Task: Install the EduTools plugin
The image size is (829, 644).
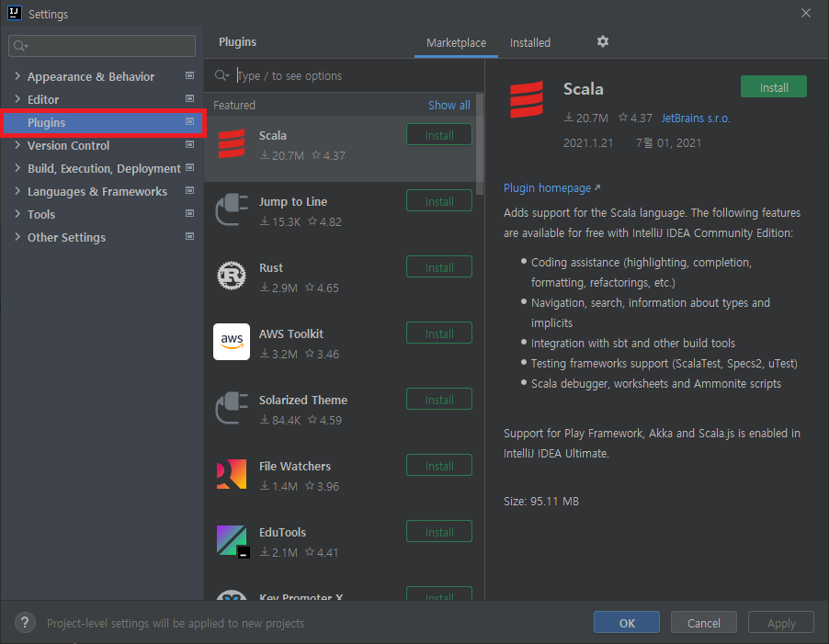Action: click(x=438, y=532)
